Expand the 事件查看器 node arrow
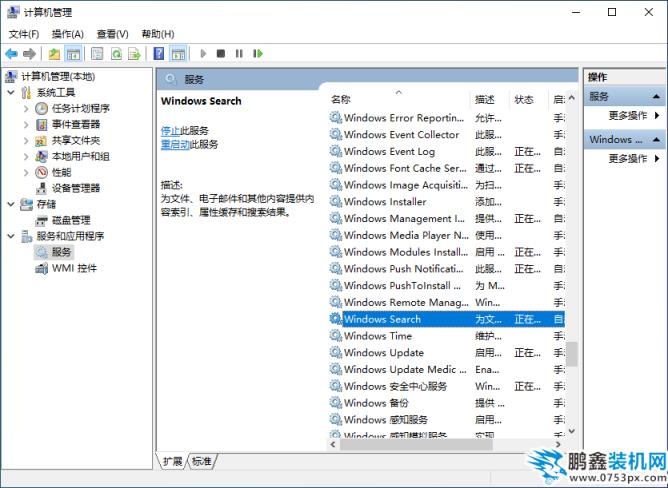 [x=26, y=124]
